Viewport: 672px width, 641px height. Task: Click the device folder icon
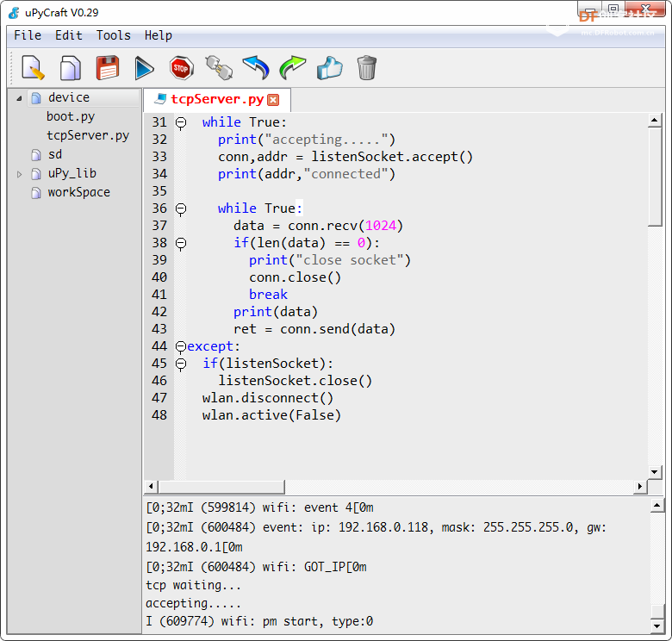(36, 98)
